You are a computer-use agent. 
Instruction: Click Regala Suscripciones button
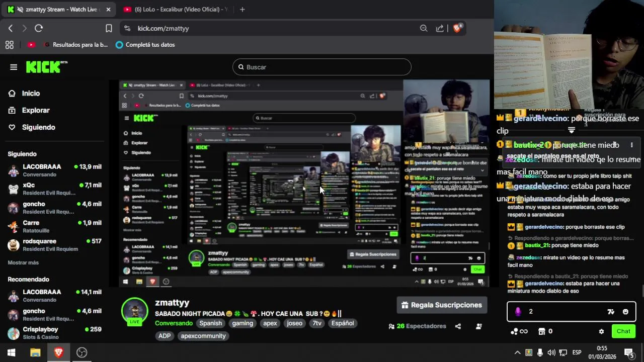tap(442, 305)
